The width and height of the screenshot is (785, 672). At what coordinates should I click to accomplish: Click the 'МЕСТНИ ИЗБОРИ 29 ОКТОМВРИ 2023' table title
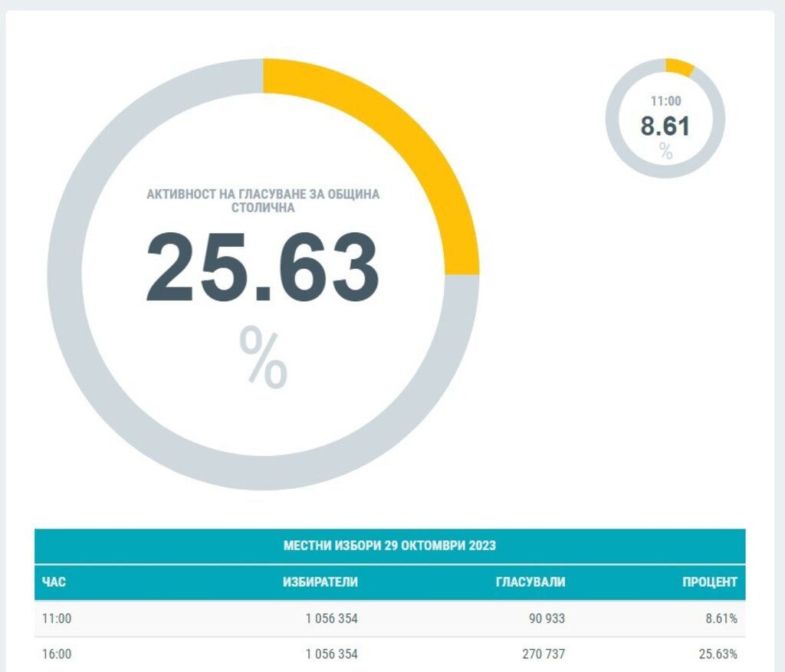pyautogui.click(x=389, y=546)
